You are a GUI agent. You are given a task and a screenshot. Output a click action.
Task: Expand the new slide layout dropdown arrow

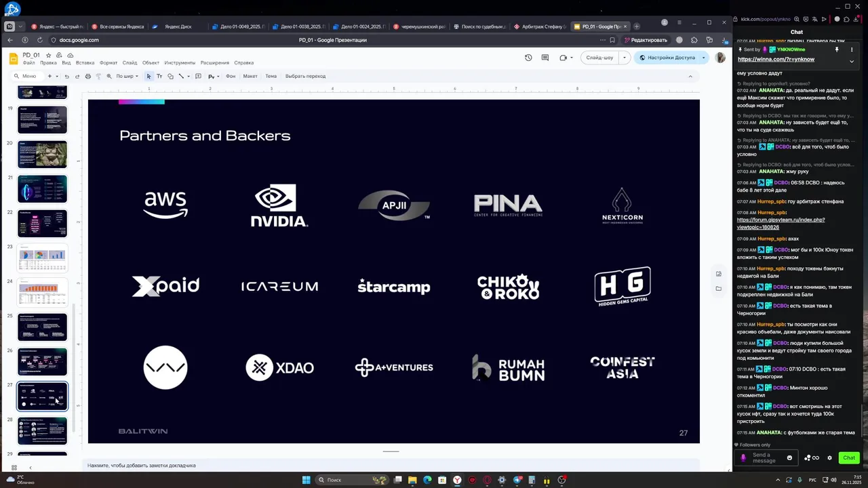tap(57, 76)
